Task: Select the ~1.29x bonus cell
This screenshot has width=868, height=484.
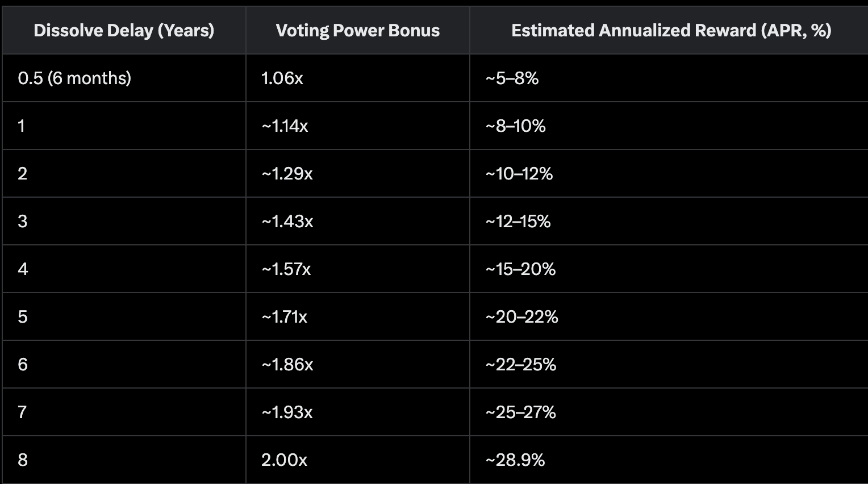Action: pyautogui.click(x=358, y=173)
